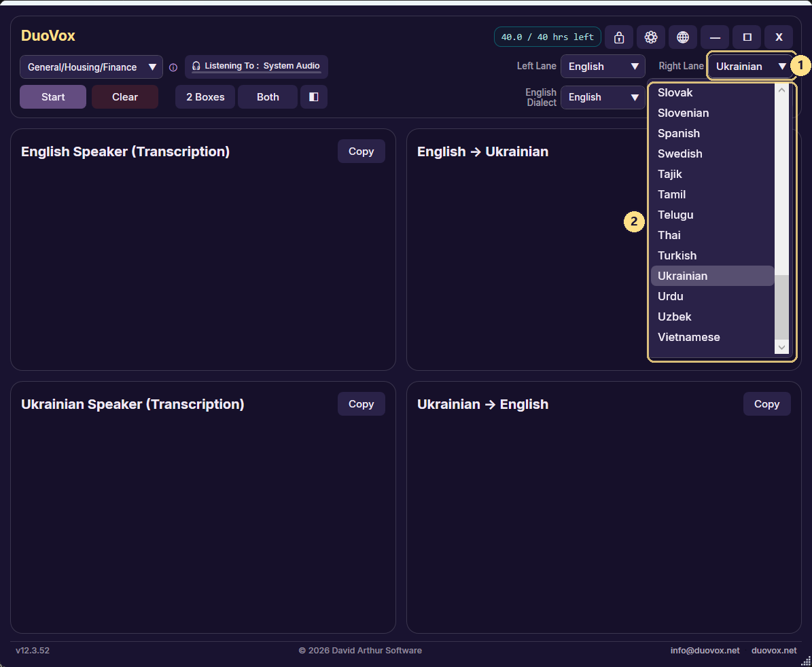This screenshot has width=812, height=667.
Task: Open the English Dialect dropdown
Action: point(603,97)
